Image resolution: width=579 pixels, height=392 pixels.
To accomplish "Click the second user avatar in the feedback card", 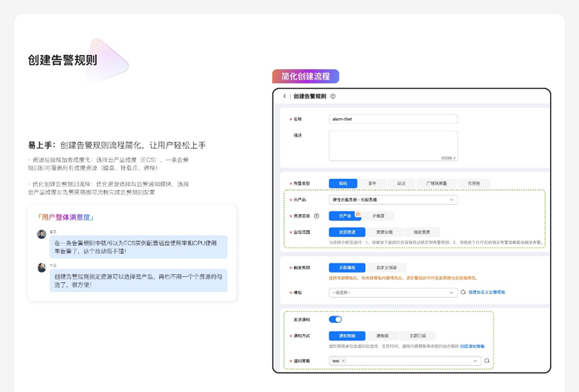I will pos(42,267).
